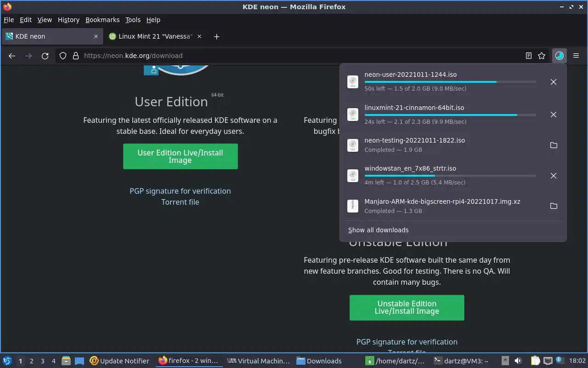
Task: Open the removable media eject tray icon
Action: tap(505, 361)
